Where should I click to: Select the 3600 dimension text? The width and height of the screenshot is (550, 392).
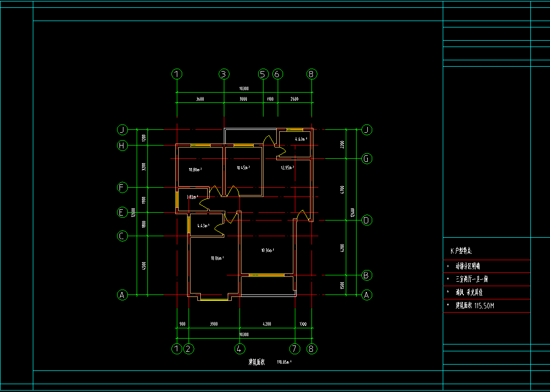point(200,99)
